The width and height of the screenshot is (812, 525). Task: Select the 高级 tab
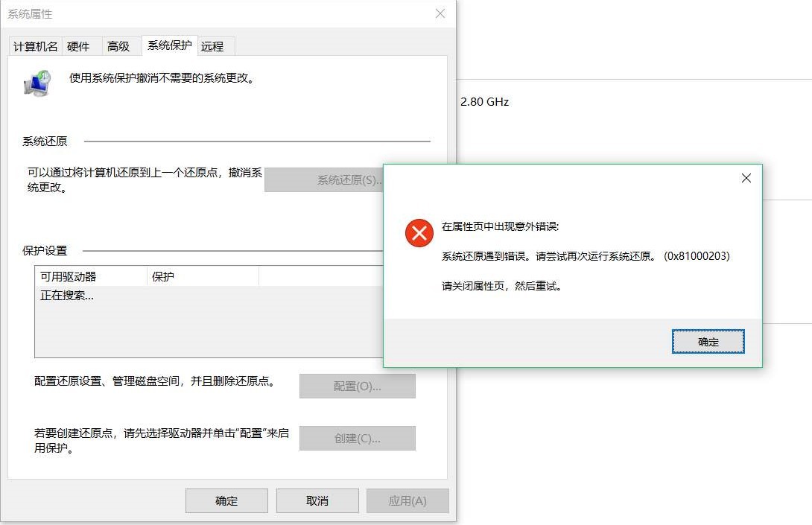point(118,46)
